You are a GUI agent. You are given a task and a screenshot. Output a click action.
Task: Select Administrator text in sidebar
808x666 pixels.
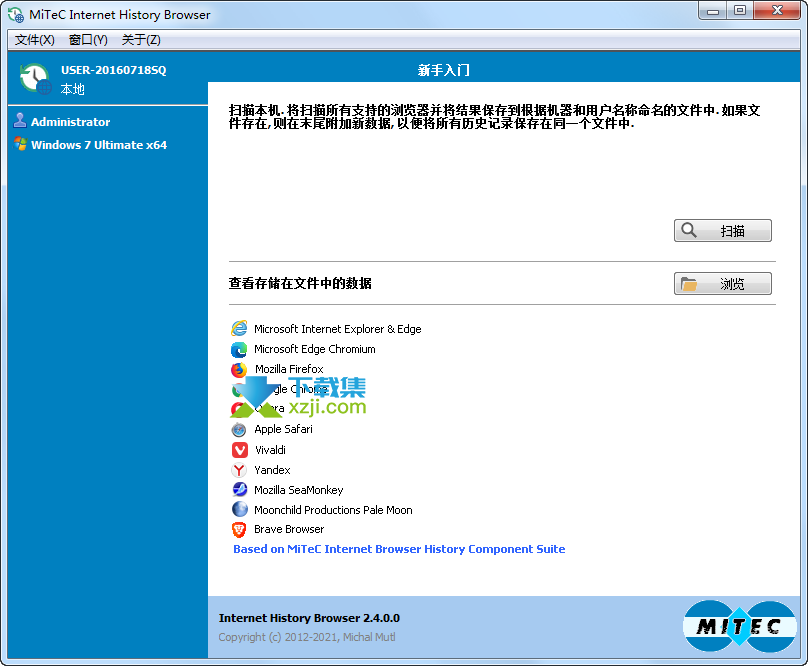click(x=71, y=122)
